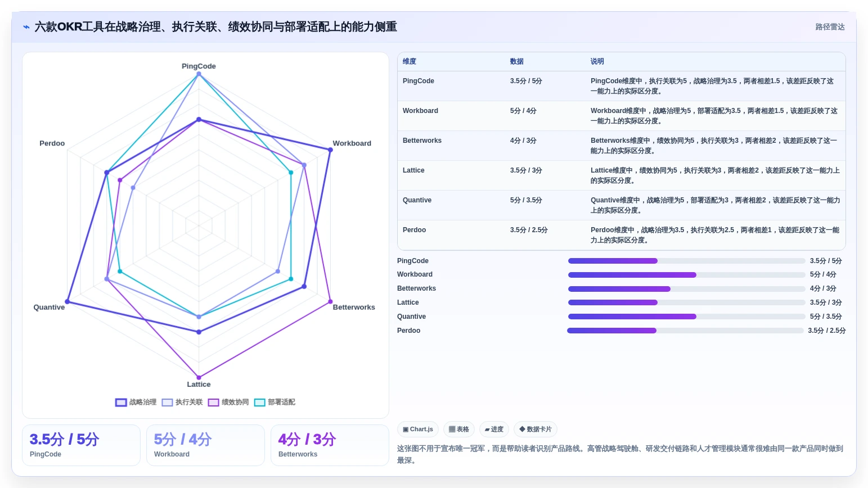Open the Workboard 5分 / 4分 summary card

pyautogui.click(x=205, y=445)
